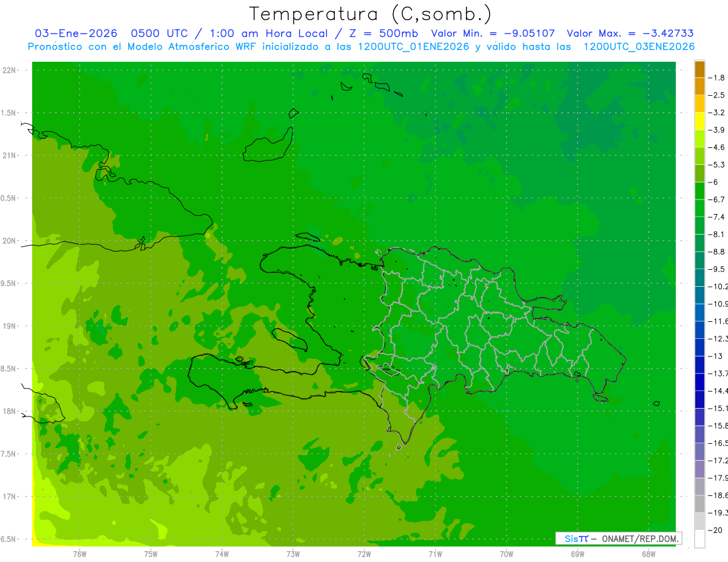This screenshot has height=562, width=728.
Task: Click the '-6' colorbar label
Action: click(x=715, y=182)
